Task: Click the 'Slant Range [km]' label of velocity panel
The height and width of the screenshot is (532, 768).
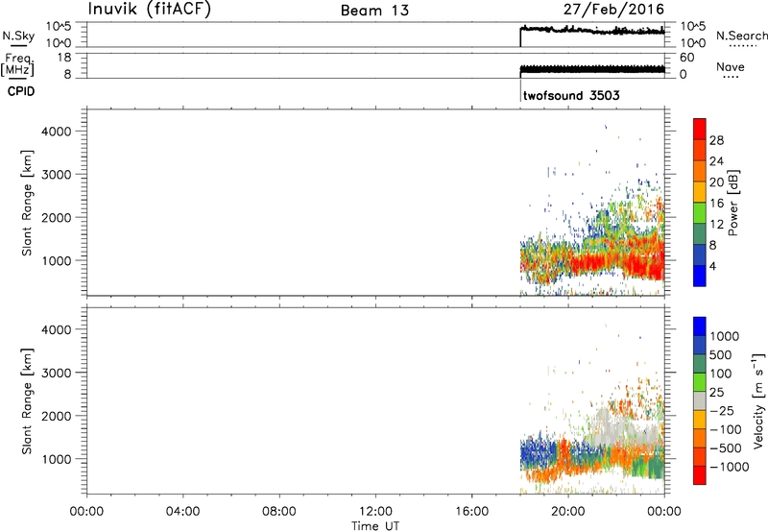Action: tap(27, 401)
